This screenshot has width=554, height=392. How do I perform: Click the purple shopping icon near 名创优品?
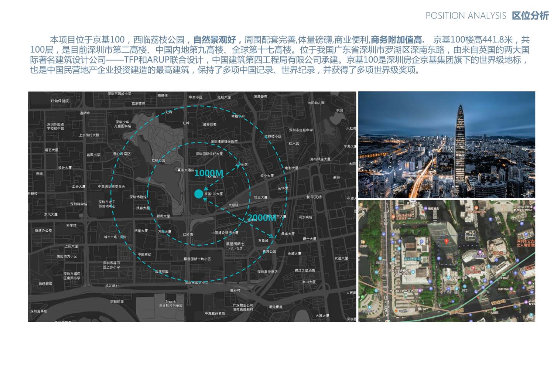(x=511, y=289)
